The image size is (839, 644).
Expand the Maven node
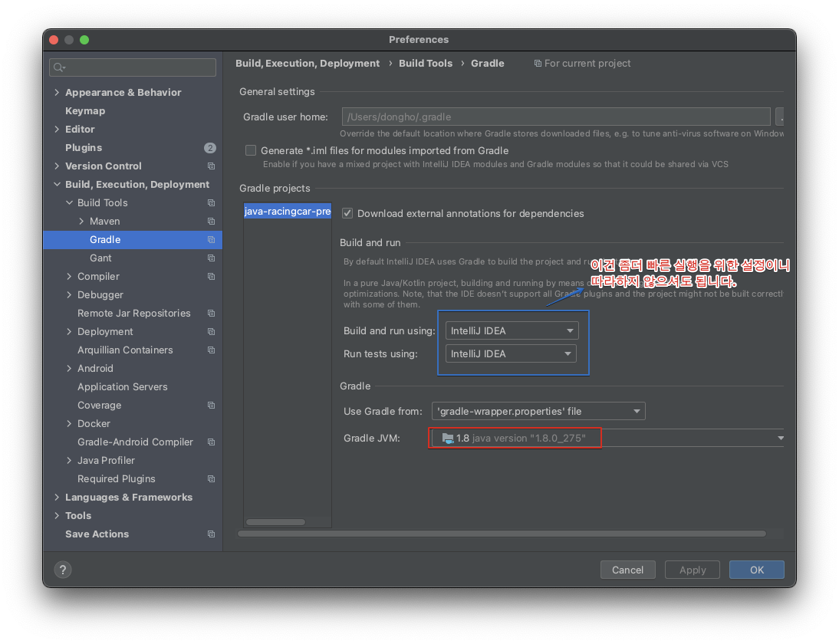point(81,222)
